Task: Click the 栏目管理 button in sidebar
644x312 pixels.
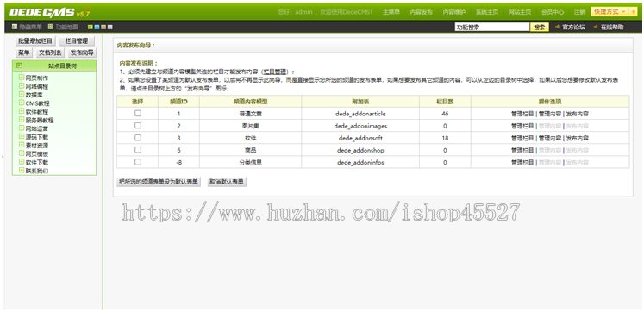Action: pos(77,41)
